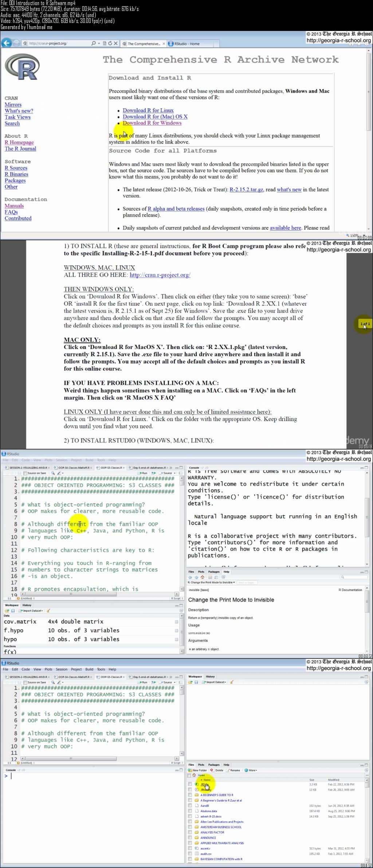This screenshot has width=373, height=868.
Task: Click the Rename icon in Files pane toolbar
Action: (x=228, y=770)
